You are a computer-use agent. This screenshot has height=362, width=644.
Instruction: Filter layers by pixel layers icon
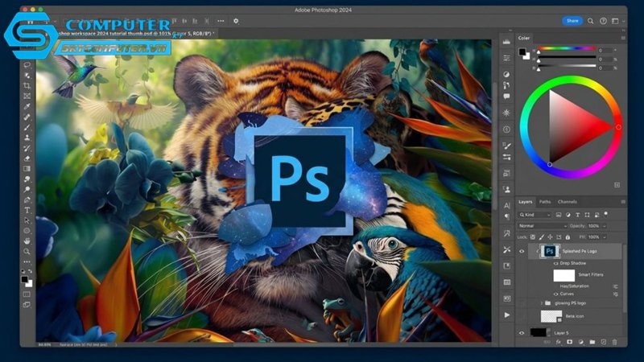(559, 215)
